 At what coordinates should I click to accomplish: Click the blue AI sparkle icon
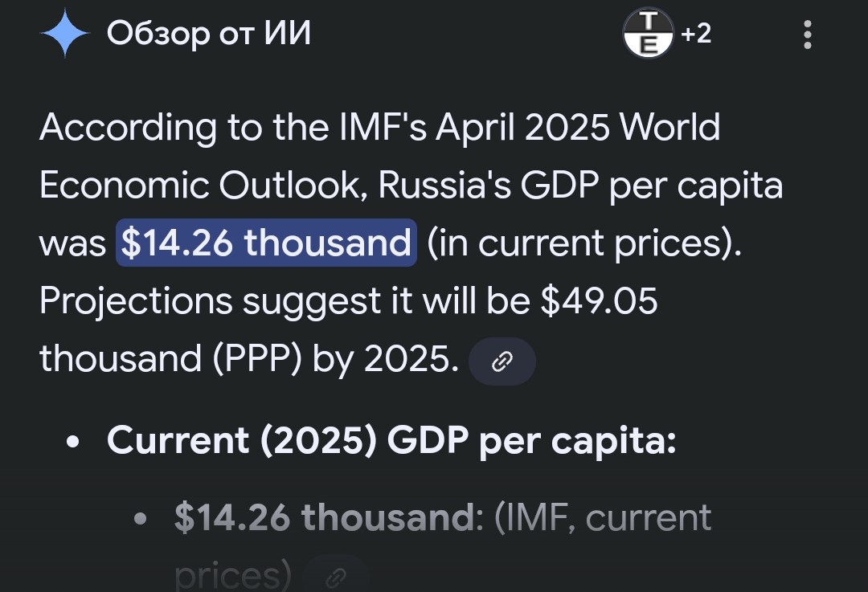coord(64,35)
